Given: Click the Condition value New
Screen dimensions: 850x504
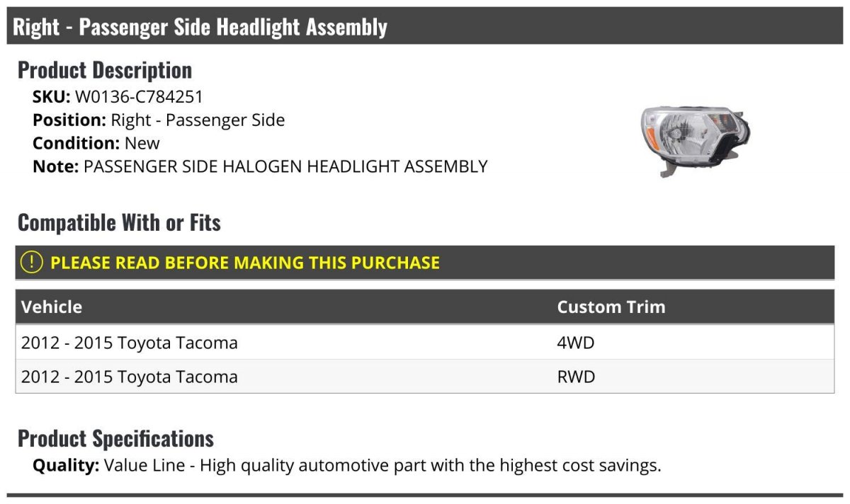Looking at the screenshot, I should coord(142,143).
